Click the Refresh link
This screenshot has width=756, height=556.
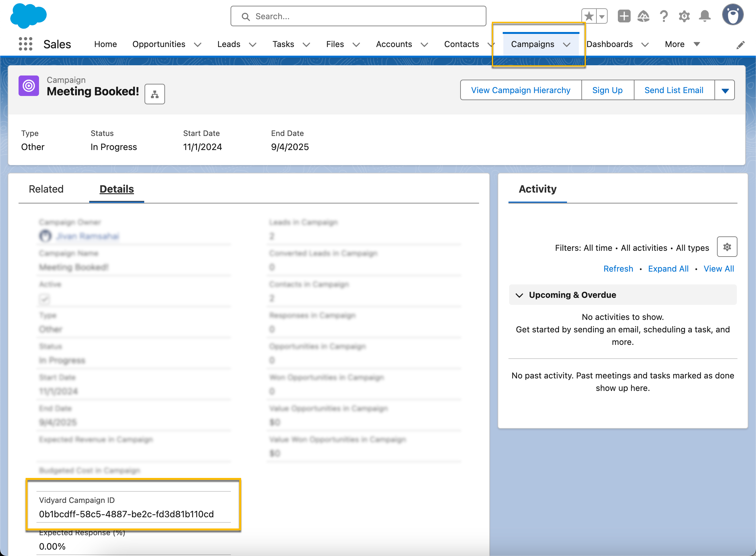click(618, 269)
